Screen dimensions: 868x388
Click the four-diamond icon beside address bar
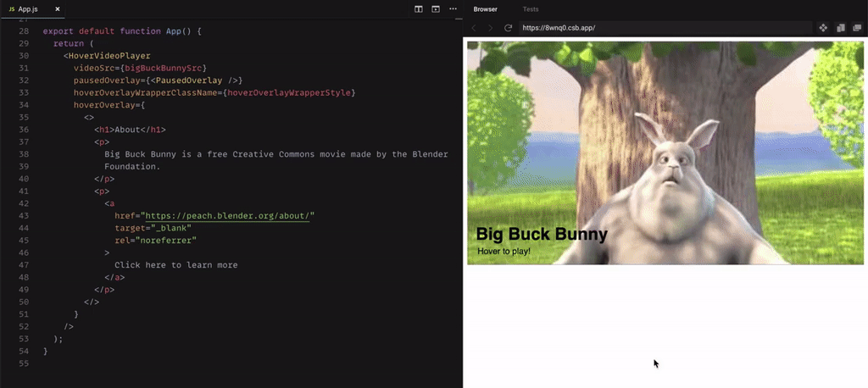click(x=823, y=28)
